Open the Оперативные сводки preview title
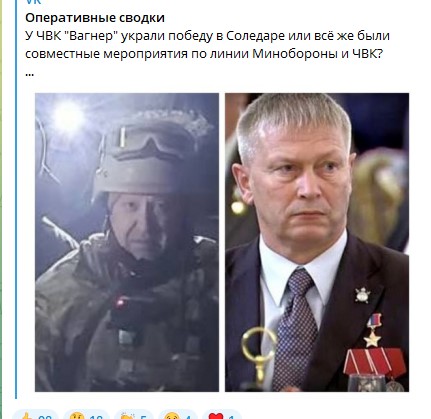The image size is (431, 419). [x=95, y=18]
